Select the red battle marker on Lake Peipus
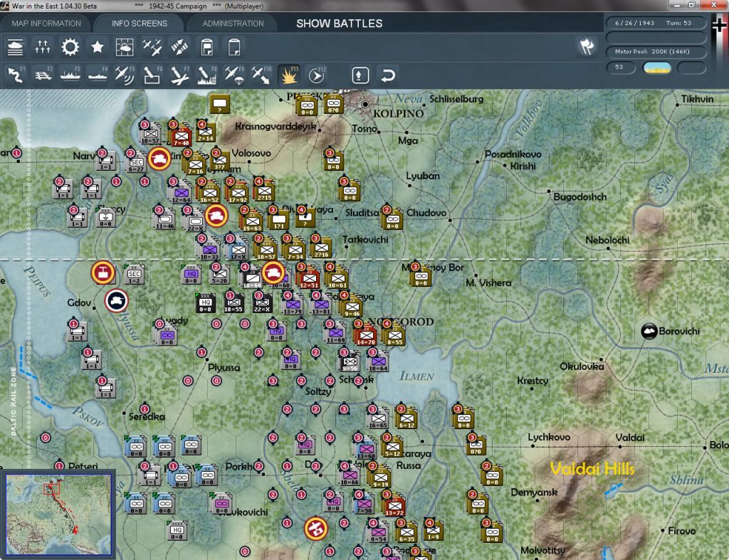 pyautogui.click(x=103, y=273)
